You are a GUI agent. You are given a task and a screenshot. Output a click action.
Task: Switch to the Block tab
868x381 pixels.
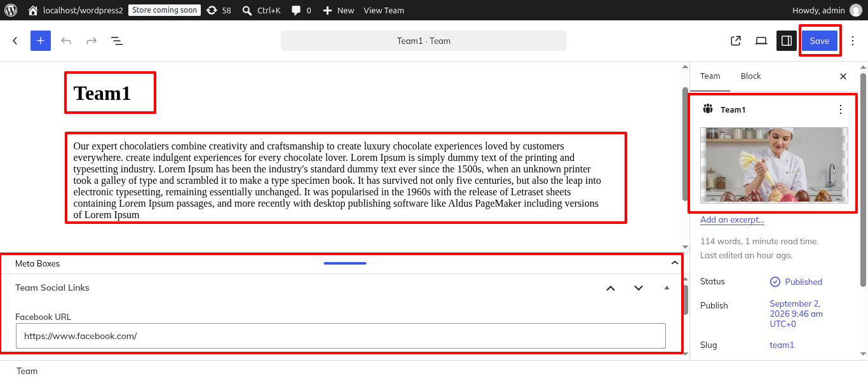click(x=750, y=76)
